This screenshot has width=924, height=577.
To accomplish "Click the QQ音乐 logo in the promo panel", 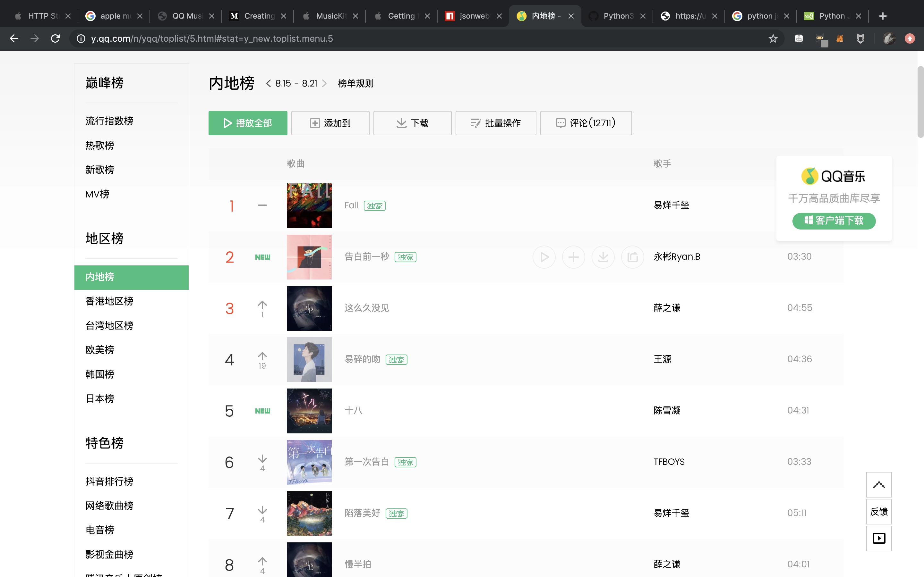I will (x=833, y=176).
